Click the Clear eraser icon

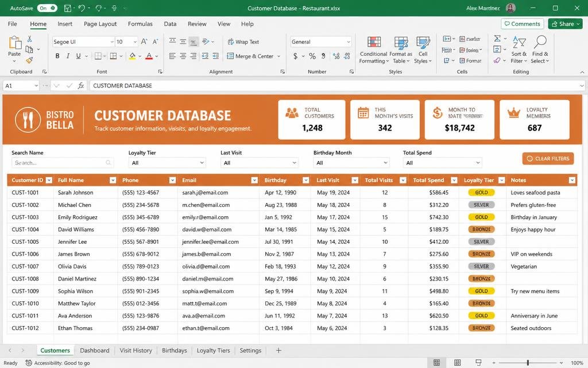click(497, 60)
